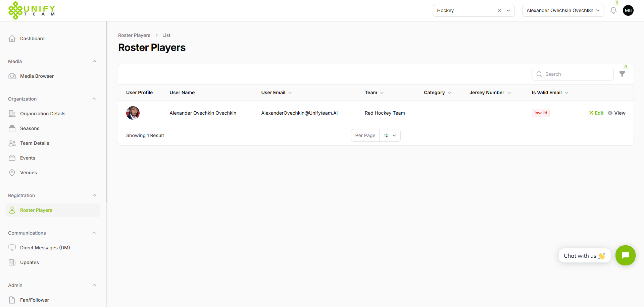Click the Unify Team logo
Image resolution: width=644 pixels, height=307 pixels.
tap(32, 10)
